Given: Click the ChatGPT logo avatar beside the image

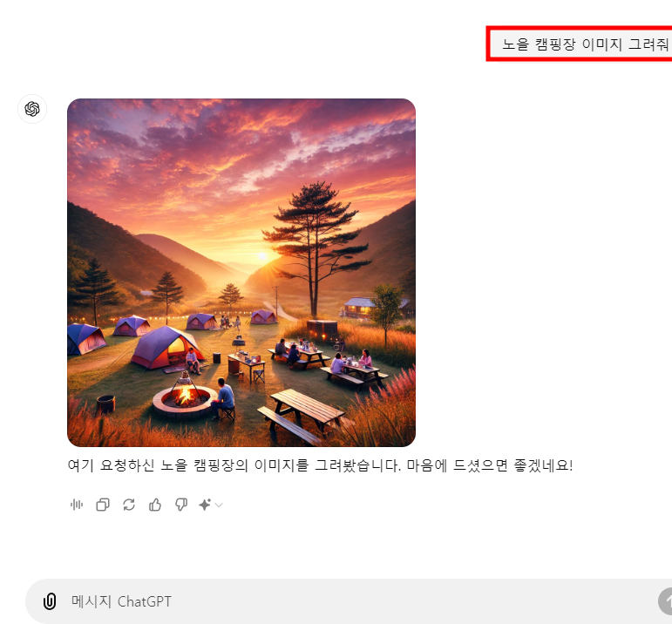Looking at the screenshot, I should point(32,109).
